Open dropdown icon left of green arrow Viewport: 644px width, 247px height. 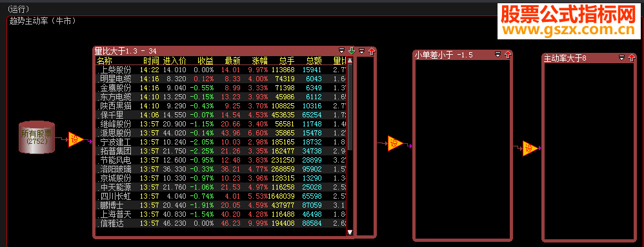342,51
